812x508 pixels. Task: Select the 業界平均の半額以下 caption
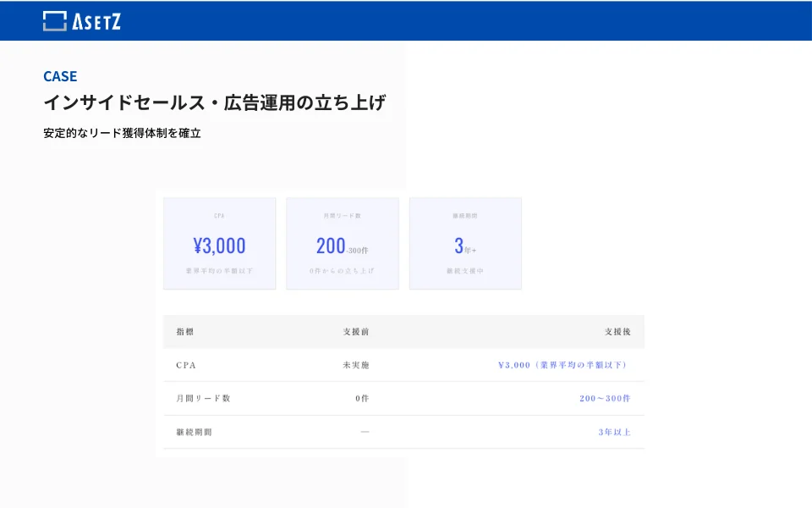point(220,271)
